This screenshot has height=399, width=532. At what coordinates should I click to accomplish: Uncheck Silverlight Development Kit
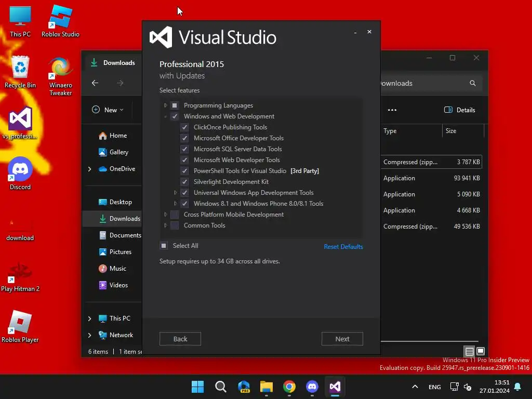pos(184,181)
